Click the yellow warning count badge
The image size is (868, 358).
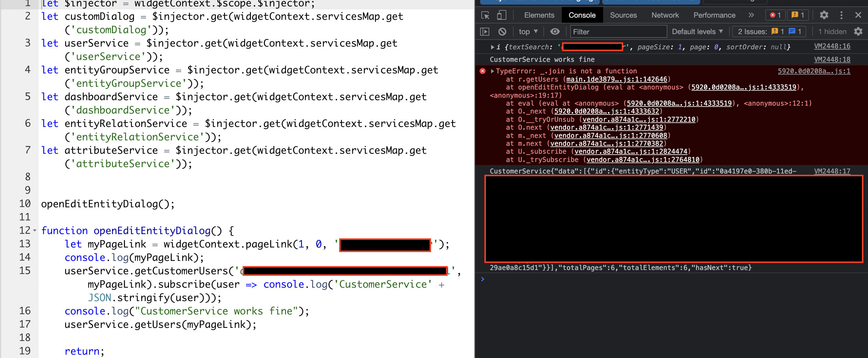click(x=798, y=15)
